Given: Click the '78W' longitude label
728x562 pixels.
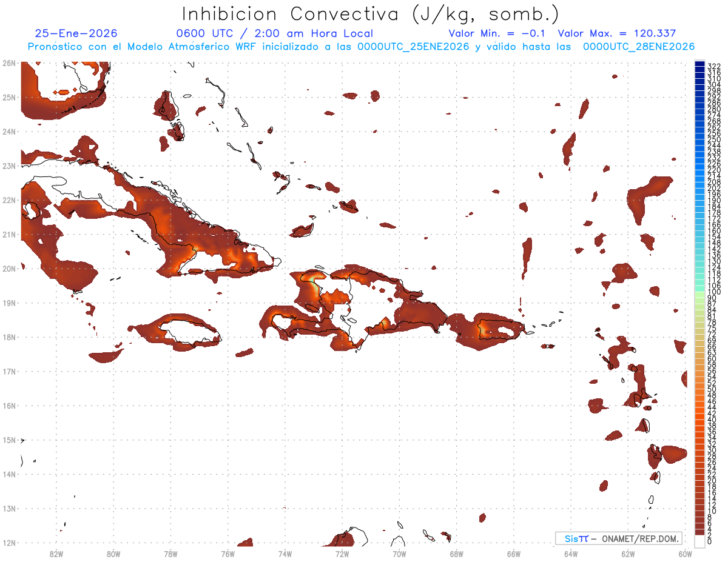Looking at the screenshot, I should click(170, 554).
